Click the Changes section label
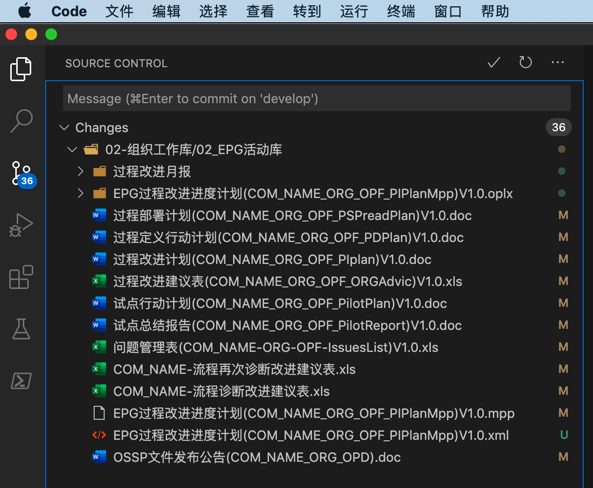This screenshot has height=488, width=593. [102, 127]
